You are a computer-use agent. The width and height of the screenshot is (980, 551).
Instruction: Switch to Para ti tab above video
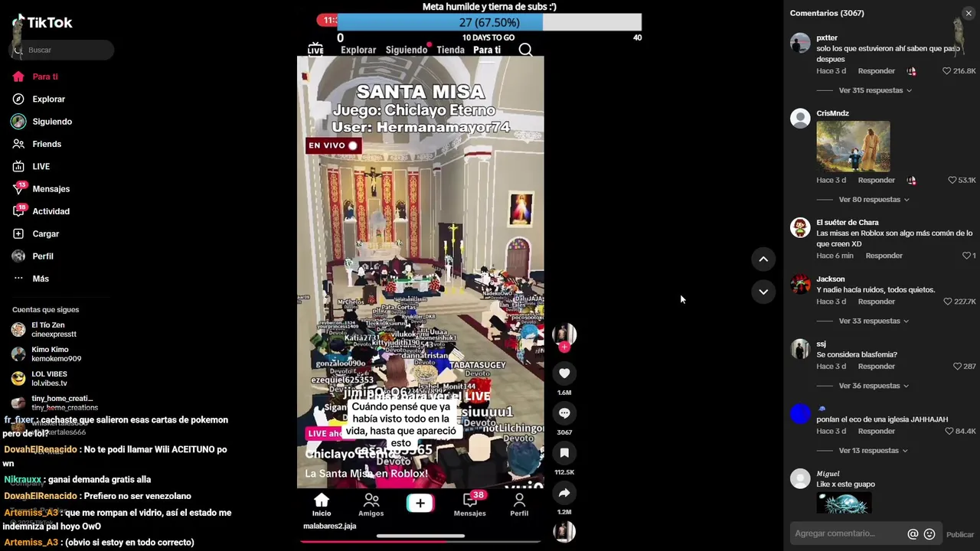[x=487, y=50]
